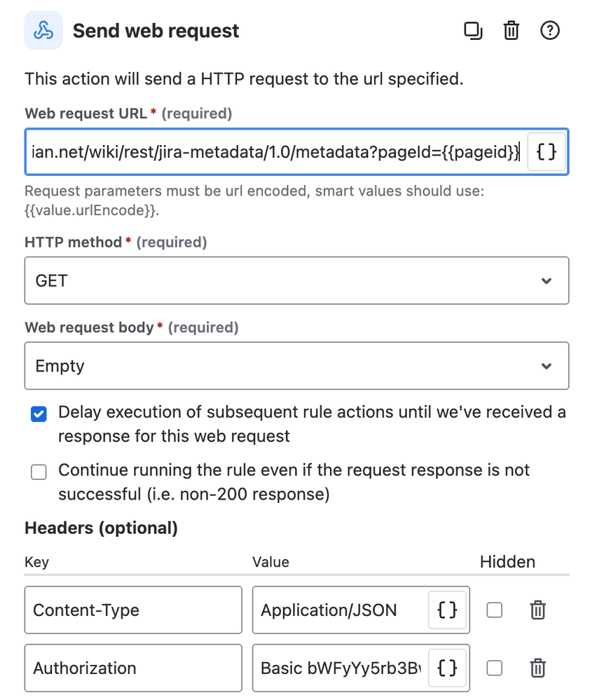
Task: Delete the Send web request action
Action: point(511,30)
